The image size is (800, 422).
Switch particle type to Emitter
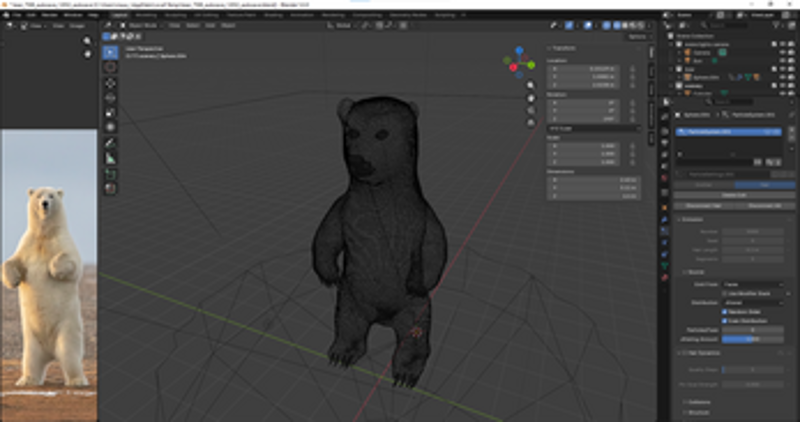704,185
